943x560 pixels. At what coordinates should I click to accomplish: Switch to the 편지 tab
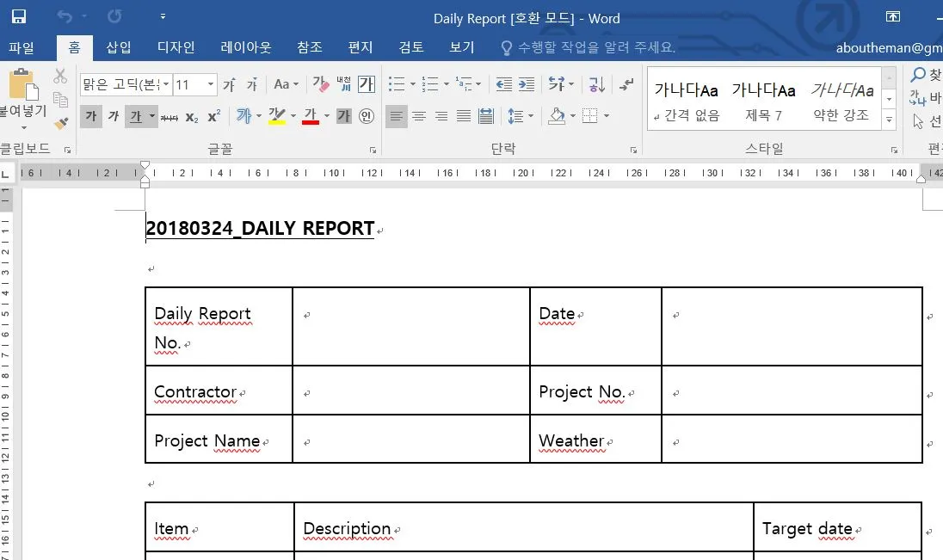point(361,47)
